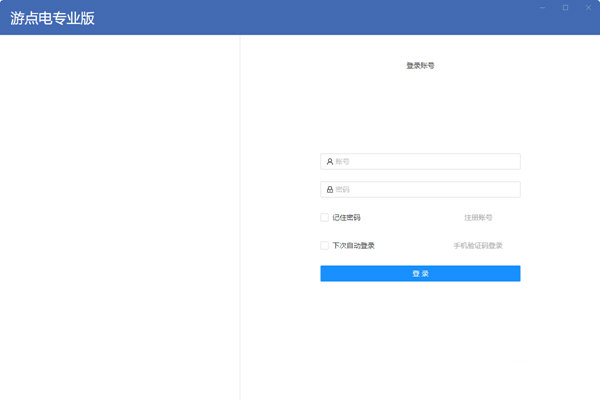Minimize the 游点电专业版 window

pos(543,8)
